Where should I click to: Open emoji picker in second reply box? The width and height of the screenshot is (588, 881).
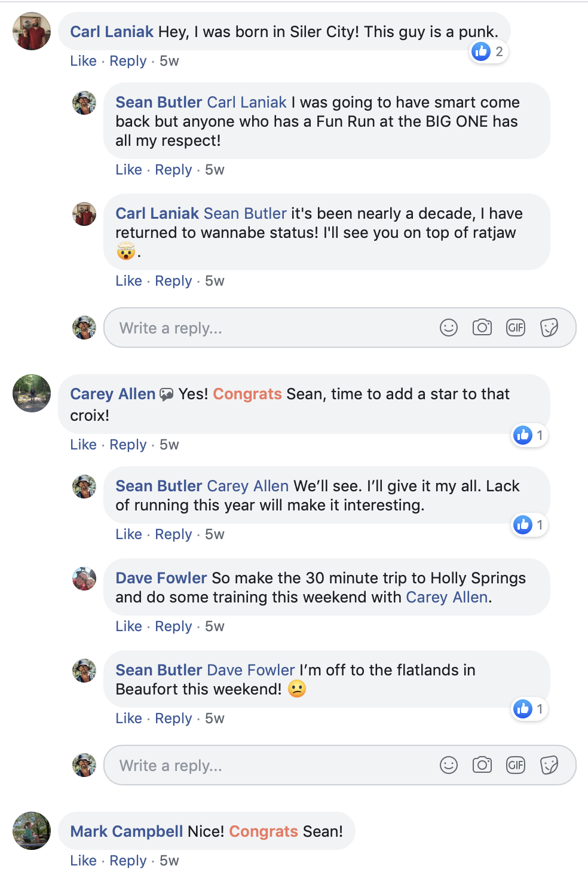[448, 765]
